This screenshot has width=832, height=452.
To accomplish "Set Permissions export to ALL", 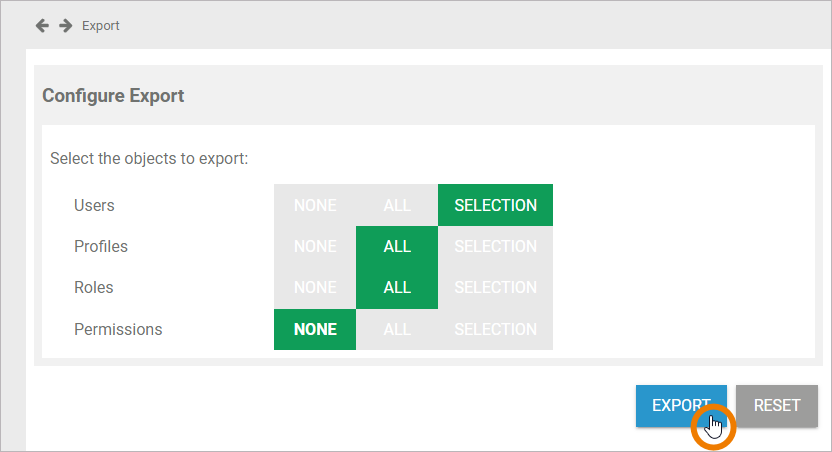I will 397,329.
